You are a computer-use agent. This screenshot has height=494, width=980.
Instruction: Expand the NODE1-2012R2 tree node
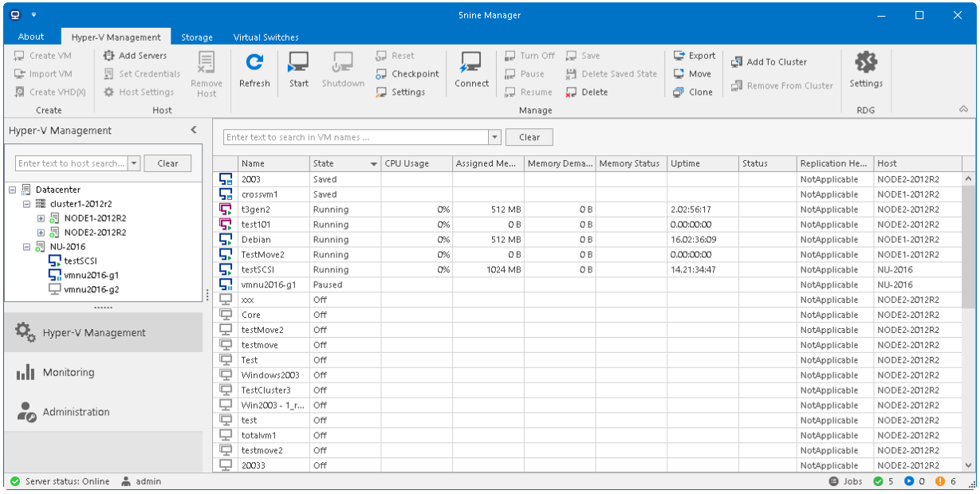click(41, 218)
